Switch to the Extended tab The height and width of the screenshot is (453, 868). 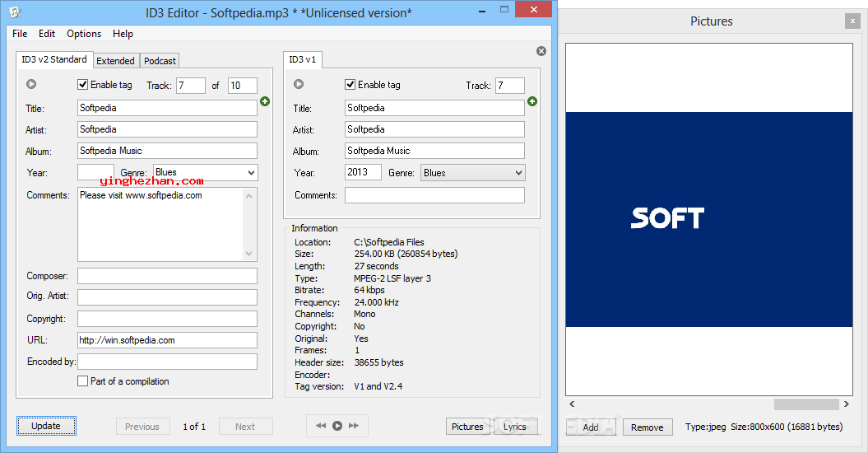click(x=115, y=61)
